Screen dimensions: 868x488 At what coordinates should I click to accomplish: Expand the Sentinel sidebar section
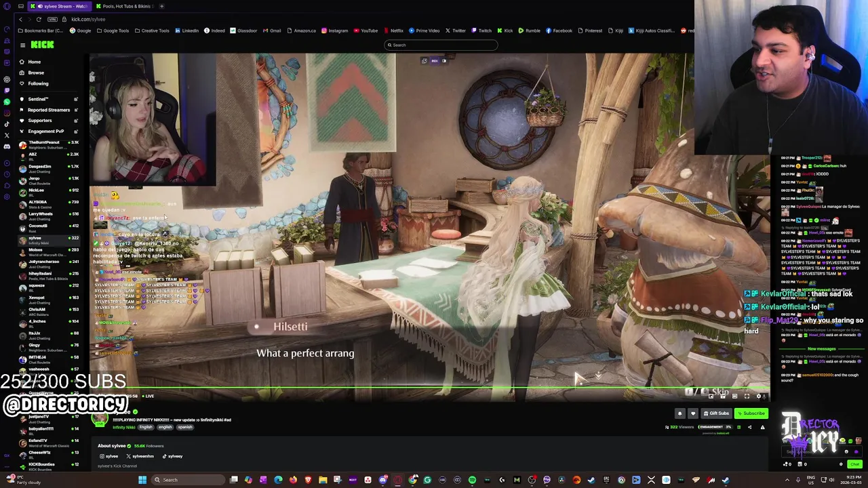pos(47,99)
